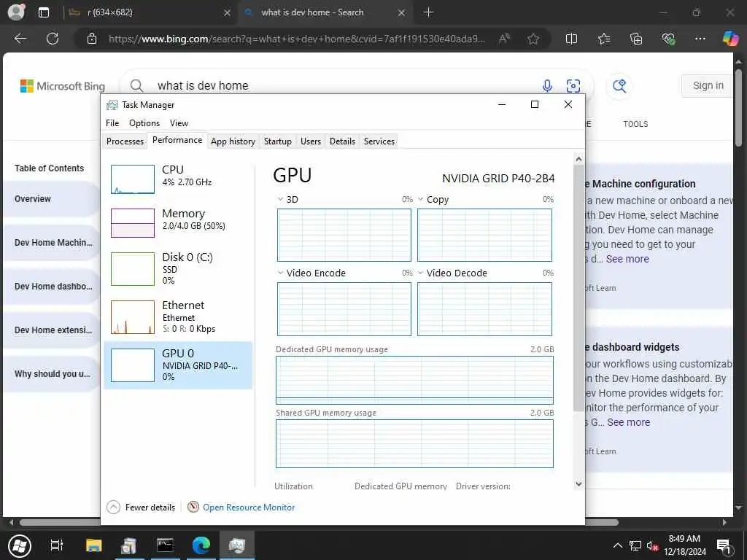Select 'Dev Home Machin...' contents item
This screenshot has height=560, width=747.
(x=50, y=242)
